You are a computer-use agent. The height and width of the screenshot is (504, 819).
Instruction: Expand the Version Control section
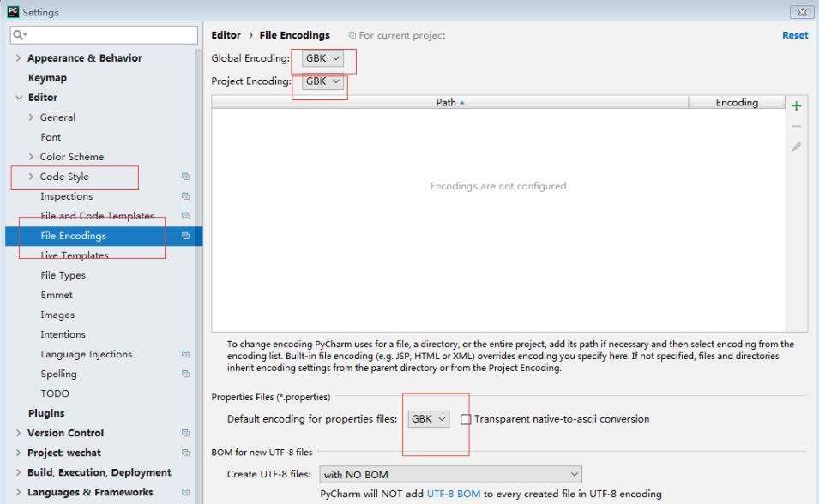tap(18, 433)
